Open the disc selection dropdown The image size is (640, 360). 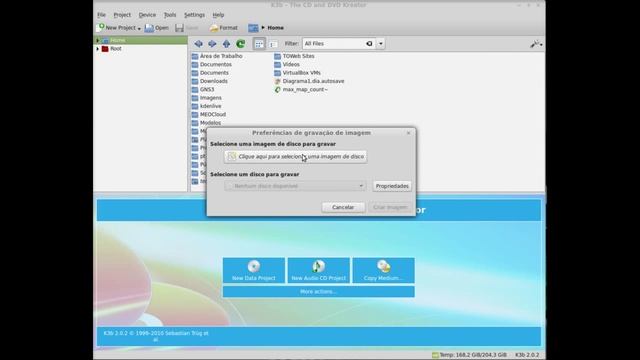tap(295, 186)
